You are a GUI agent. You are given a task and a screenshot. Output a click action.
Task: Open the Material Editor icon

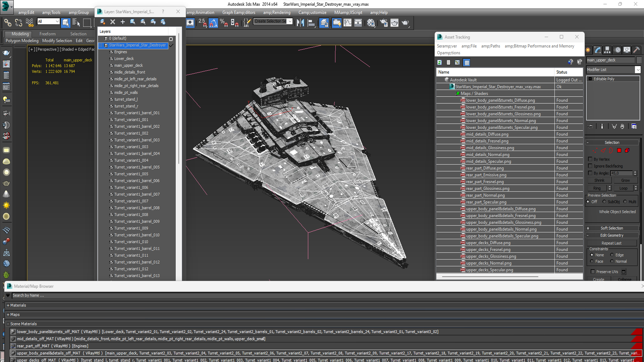(x=371, y=22)
